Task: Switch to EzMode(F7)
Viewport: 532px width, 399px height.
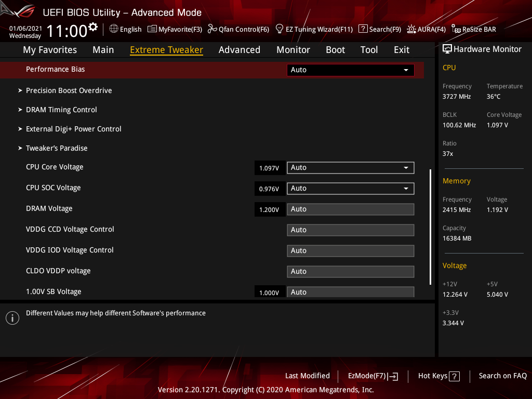Action: 373,376
